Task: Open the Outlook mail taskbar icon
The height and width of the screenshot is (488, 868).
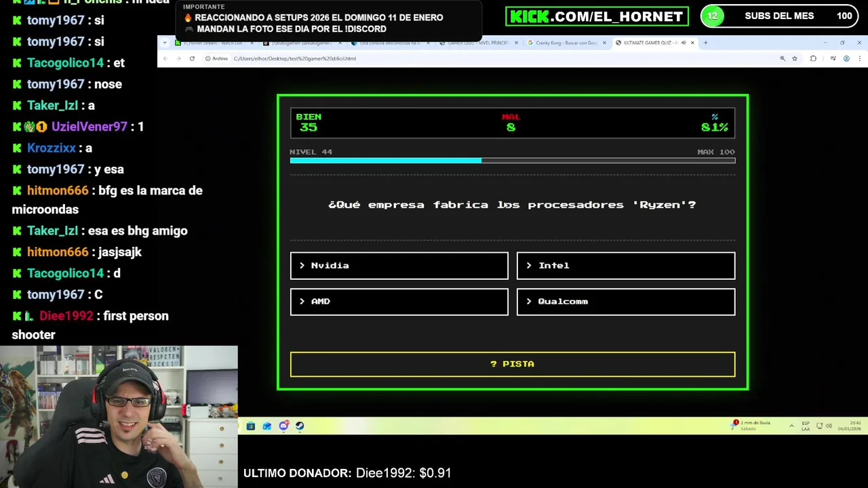Action: 267,426
